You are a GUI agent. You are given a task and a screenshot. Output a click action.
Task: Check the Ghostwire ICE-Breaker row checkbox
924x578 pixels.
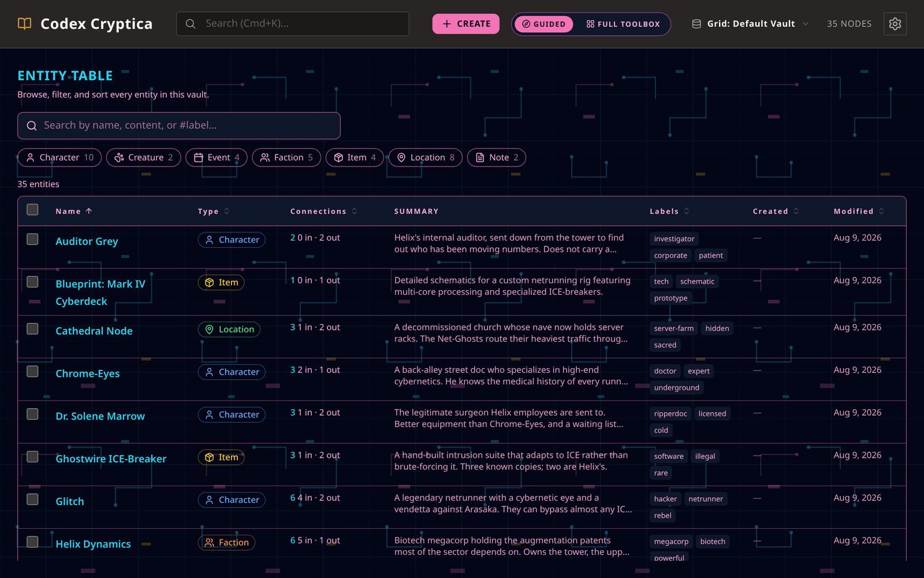pyautogui.click(x=32, y=457)
